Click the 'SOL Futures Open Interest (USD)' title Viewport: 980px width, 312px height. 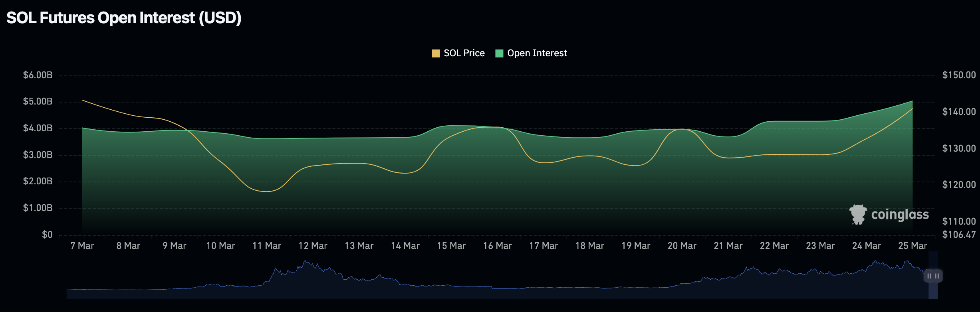pos(124,18)
